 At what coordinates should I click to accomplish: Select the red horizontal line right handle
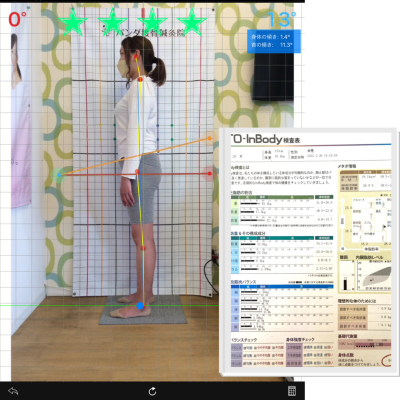coord(209,173)
